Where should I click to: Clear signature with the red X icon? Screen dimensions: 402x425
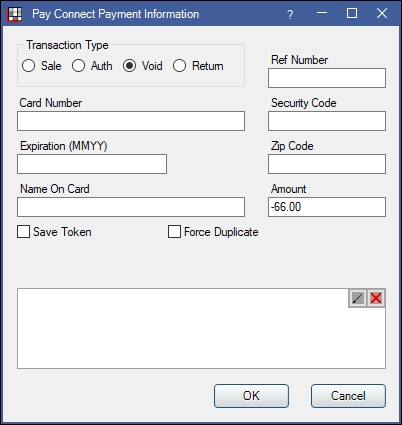376,298
